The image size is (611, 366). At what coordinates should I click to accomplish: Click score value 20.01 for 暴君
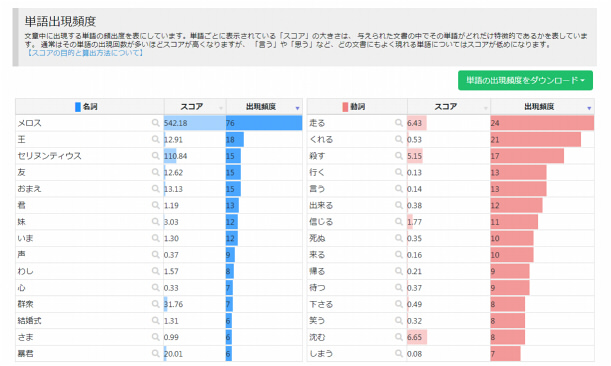pos(173,354)
